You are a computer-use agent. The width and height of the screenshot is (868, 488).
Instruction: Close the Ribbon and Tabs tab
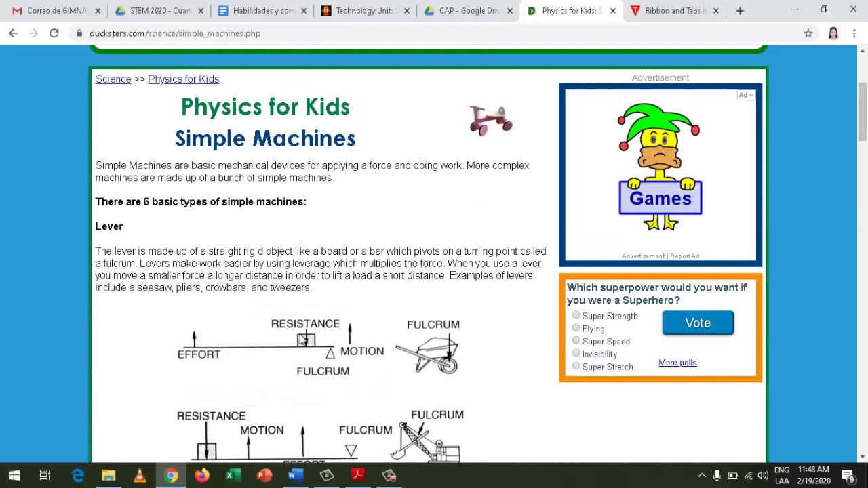tap(715, 11)
